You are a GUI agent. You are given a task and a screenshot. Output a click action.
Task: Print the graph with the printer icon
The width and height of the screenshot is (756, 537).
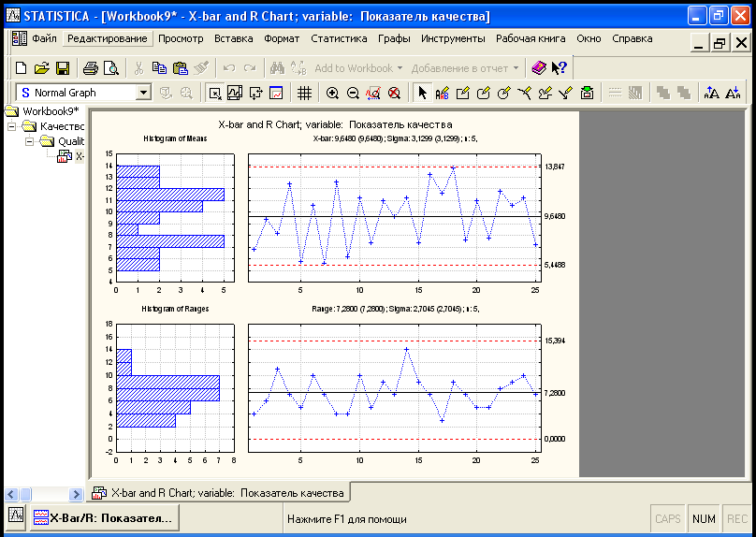click(90, 68)
